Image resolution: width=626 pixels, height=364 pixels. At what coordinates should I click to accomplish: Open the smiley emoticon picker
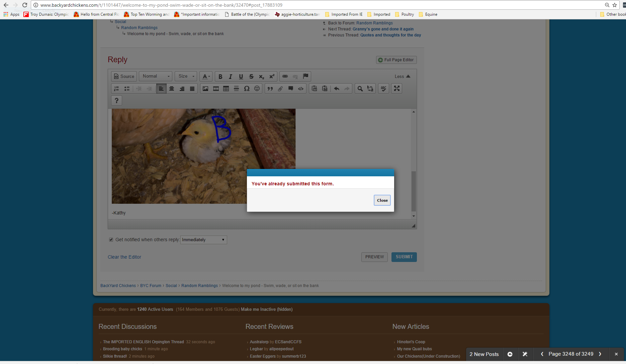point(257,89)
